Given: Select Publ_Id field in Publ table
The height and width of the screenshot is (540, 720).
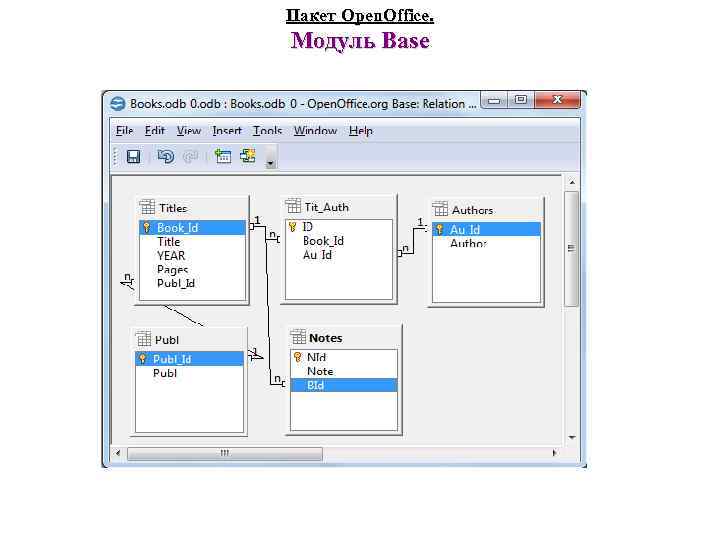Looking at the screenshot, I should coord(189,359).
